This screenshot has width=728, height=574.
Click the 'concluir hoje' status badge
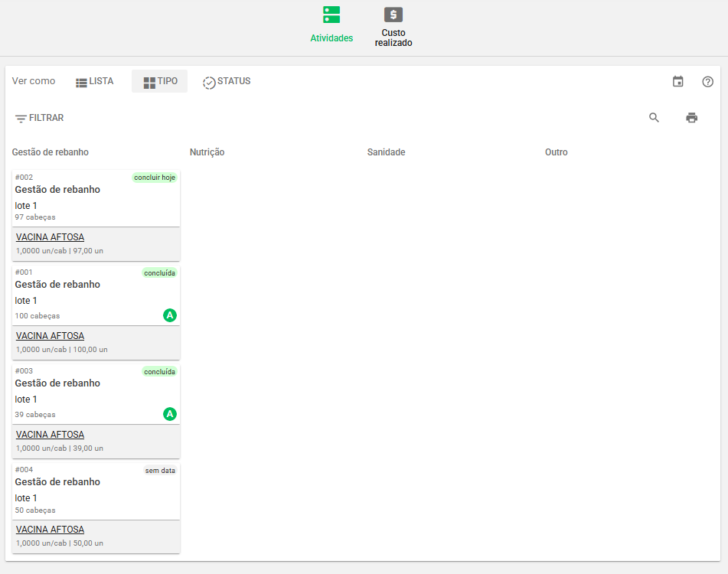[x=155, y=178]
